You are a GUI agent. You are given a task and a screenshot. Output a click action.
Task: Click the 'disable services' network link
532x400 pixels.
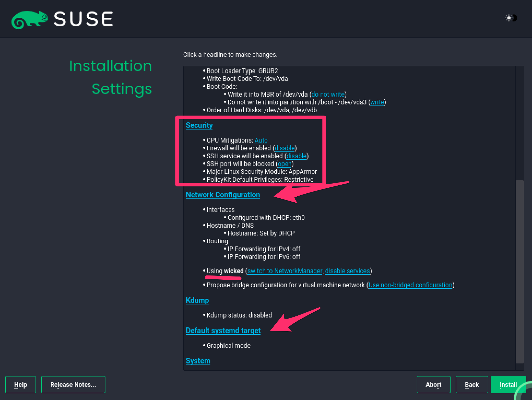pyautogui.click(x=347, y=271)
